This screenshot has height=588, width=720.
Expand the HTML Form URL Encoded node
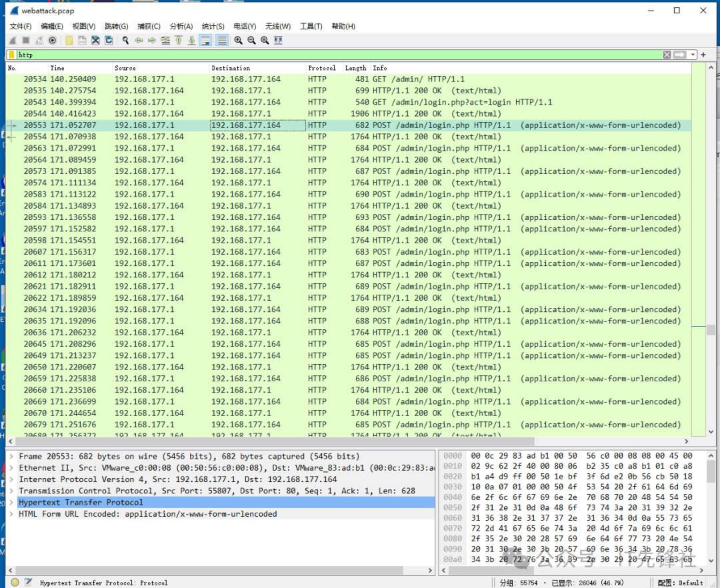coord(11,514)
